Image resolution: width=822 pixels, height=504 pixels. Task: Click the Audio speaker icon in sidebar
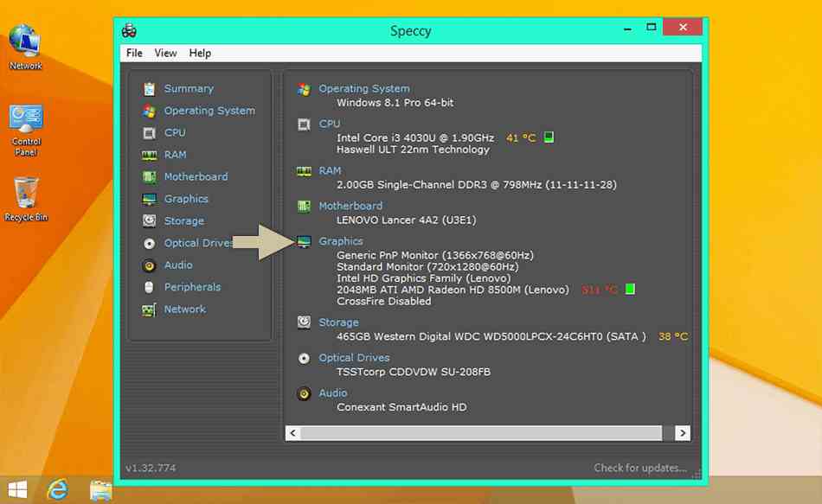click(x=149, y=265)
